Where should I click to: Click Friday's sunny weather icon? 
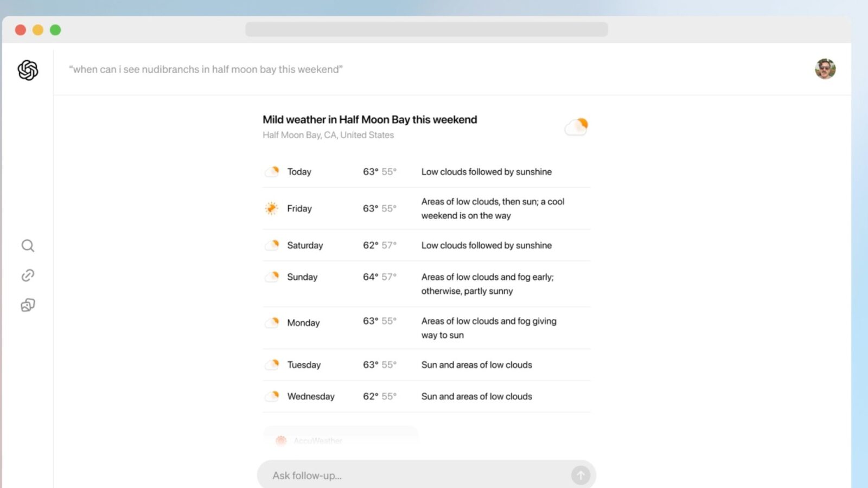(271, 208)
